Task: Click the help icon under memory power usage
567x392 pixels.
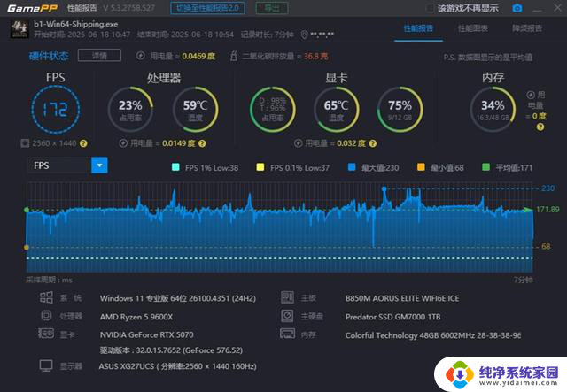Action: tap(540, 127)
